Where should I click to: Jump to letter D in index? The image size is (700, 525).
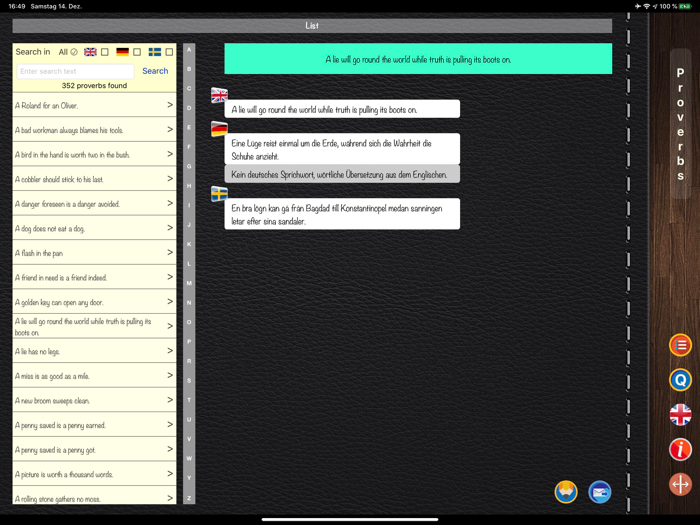point(189,108)
